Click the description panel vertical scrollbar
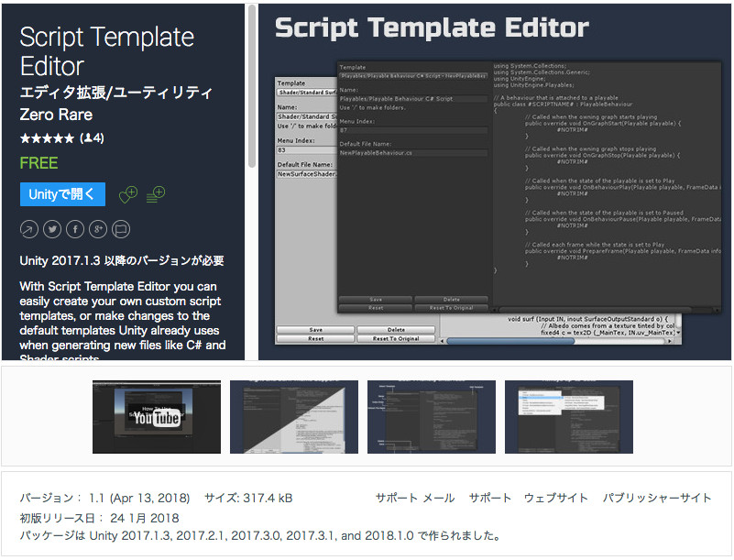 pyautogui.click(x=252, y=87)
